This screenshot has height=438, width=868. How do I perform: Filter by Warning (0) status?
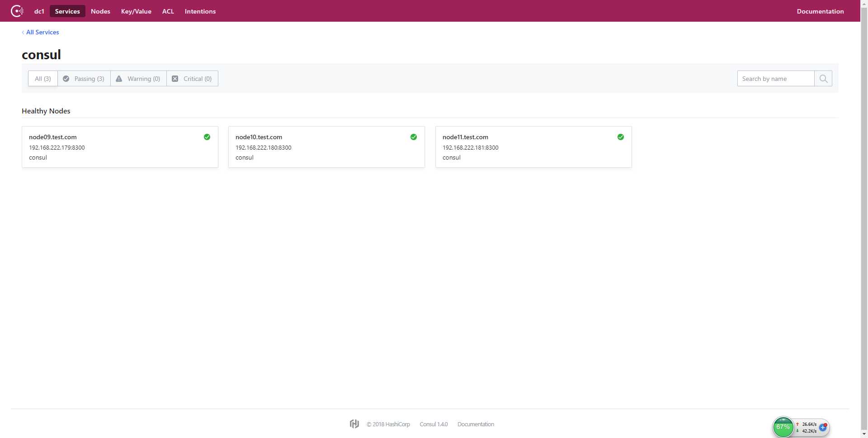click(138, 79)
